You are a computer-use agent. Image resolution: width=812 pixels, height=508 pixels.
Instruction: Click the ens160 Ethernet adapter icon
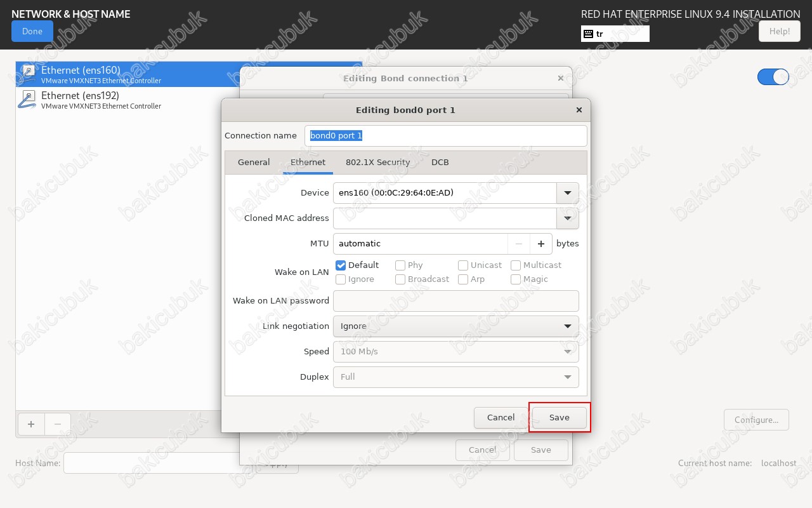pyautogui.click(x=28, y=74)
